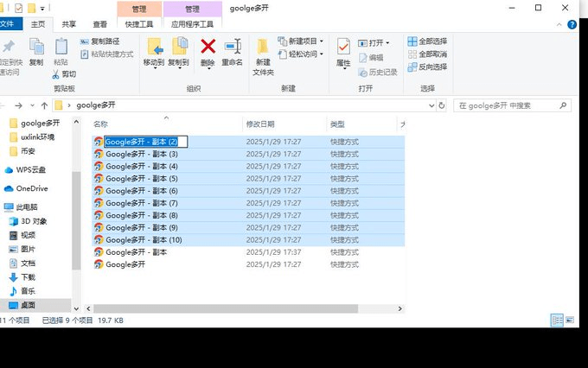Expand the Easy Access dropdown

(301, 54)
